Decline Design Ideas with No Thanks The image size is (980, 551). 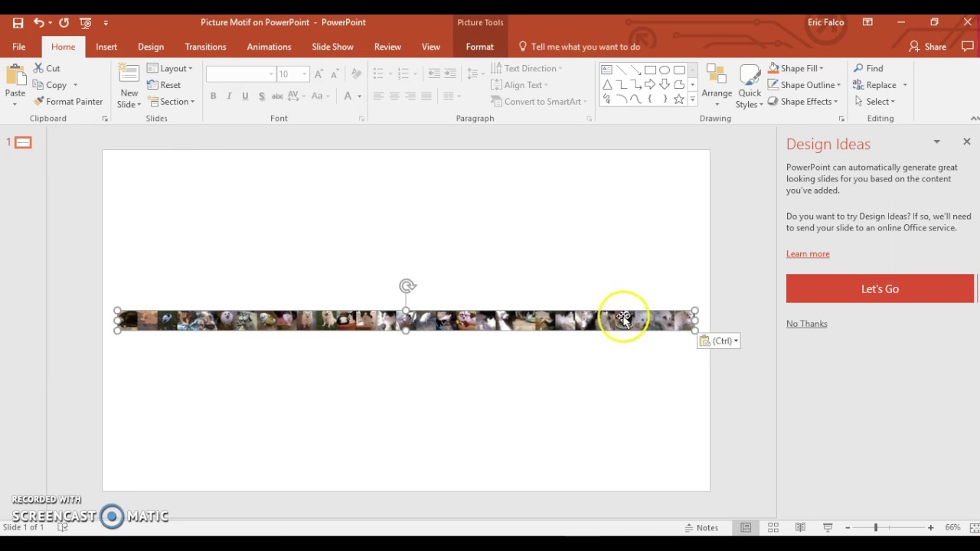807,324
